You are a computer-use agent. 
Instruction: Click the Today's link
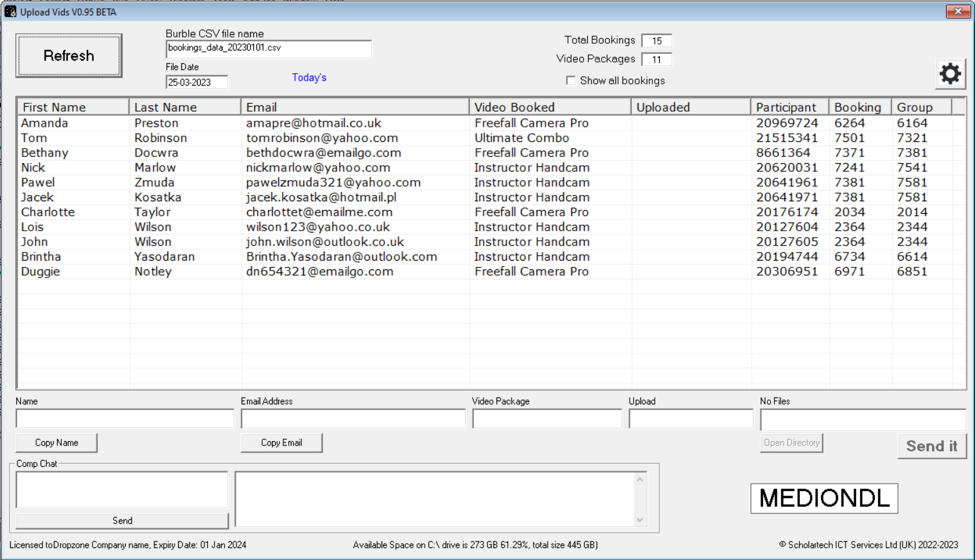click(x=309, y=77)
